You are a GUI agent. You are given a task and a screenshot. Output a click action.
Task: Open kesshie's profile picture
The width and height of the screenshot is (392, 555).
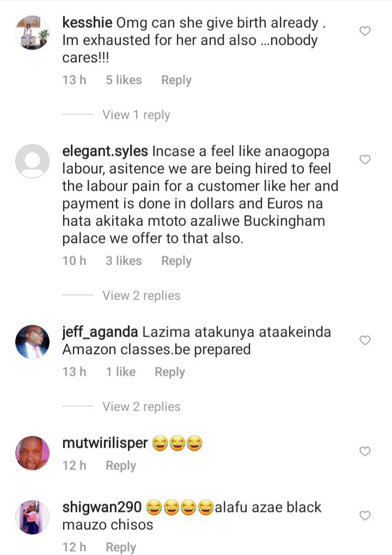coord(32,32)
